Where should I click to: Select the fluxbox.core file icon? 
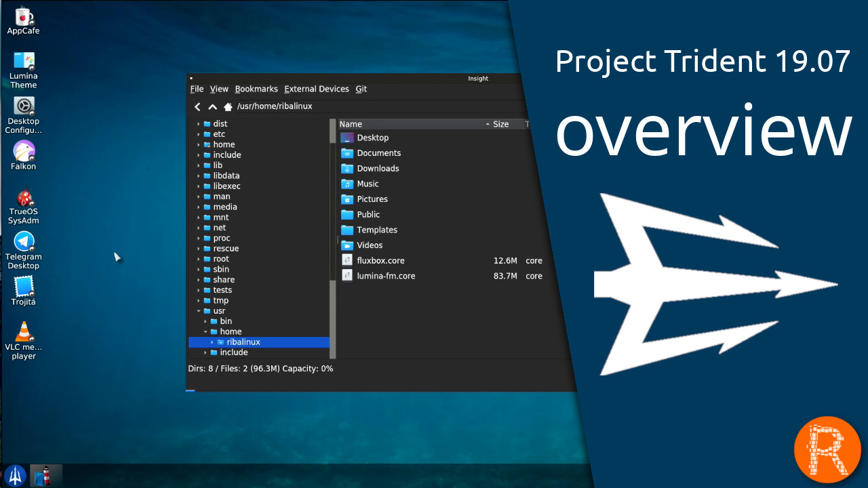click(x=347, y=260)
